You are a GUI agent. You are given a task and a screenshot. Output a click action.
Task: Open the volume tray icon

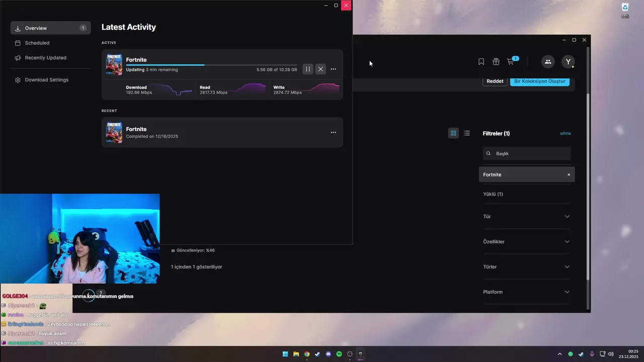[611, 354]
